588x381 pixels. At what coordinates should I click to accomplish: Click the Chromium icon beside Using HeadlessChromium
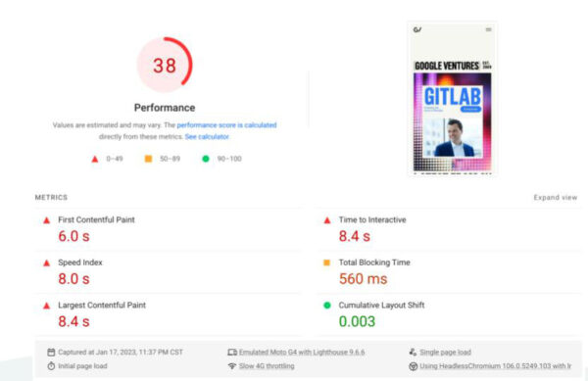pos(413,366)
